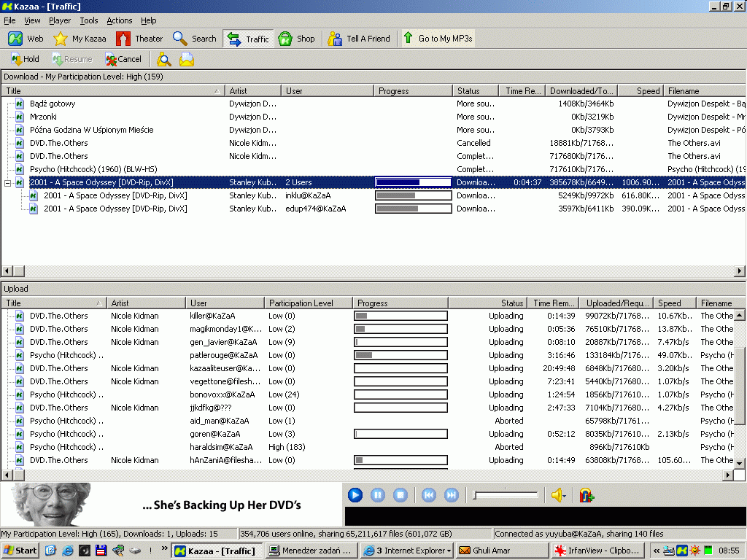Hold the selected download
Viewport: 747px width, 560px height.
[x=25, y=59]
